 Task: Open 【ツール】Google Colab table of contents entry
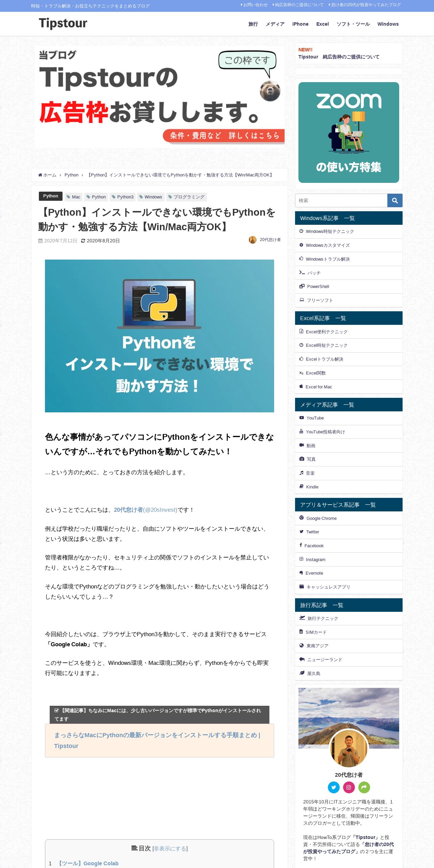point(88,863)
